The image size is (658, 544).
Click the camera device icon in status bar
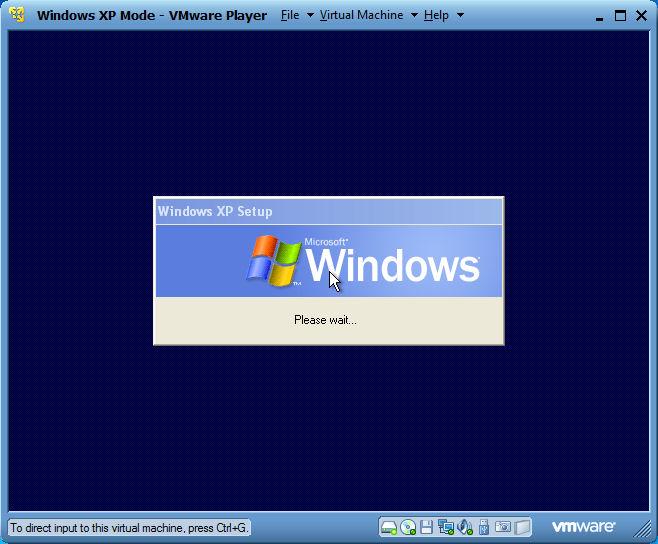tap(503, 527)
